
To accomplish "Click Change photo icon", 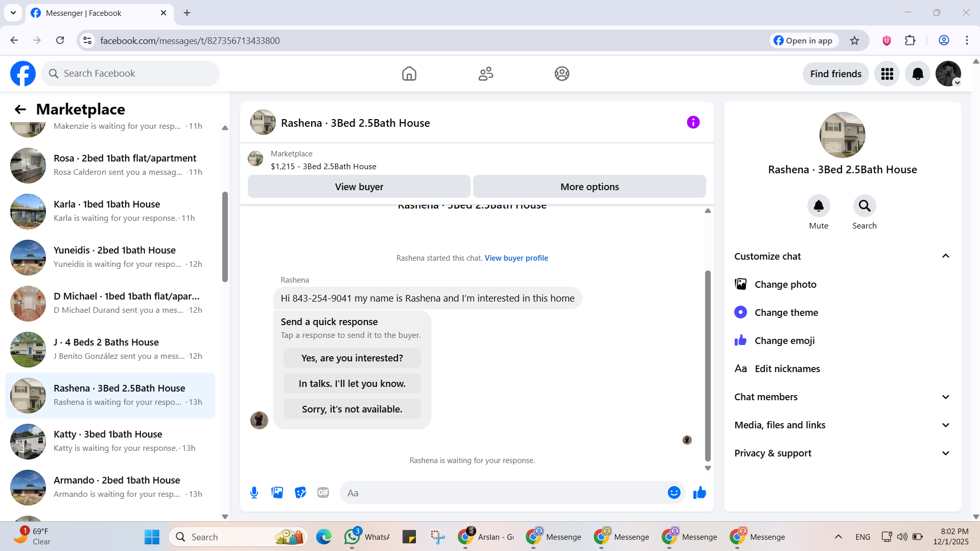I will [x=740, y=284].
